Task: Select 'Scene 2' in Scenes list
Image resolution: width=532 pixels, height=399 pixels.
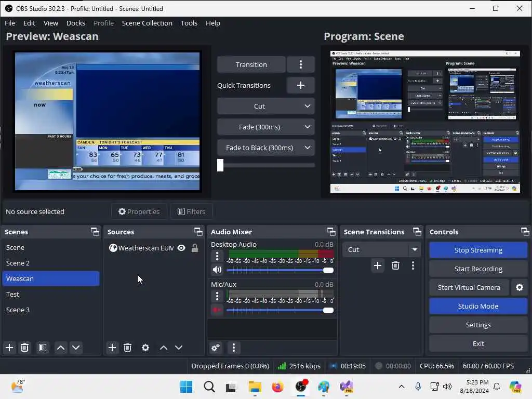Action: (x=51, y=263)
